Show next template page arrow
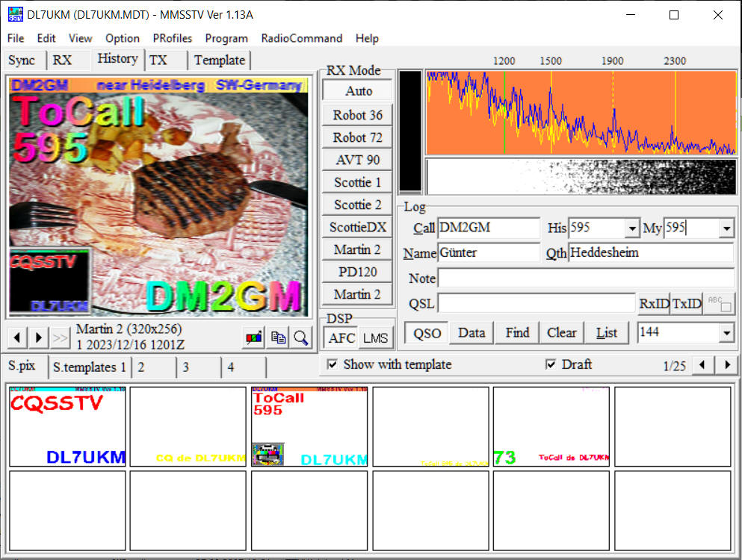 pyautogui.click(x=726, y=365)
